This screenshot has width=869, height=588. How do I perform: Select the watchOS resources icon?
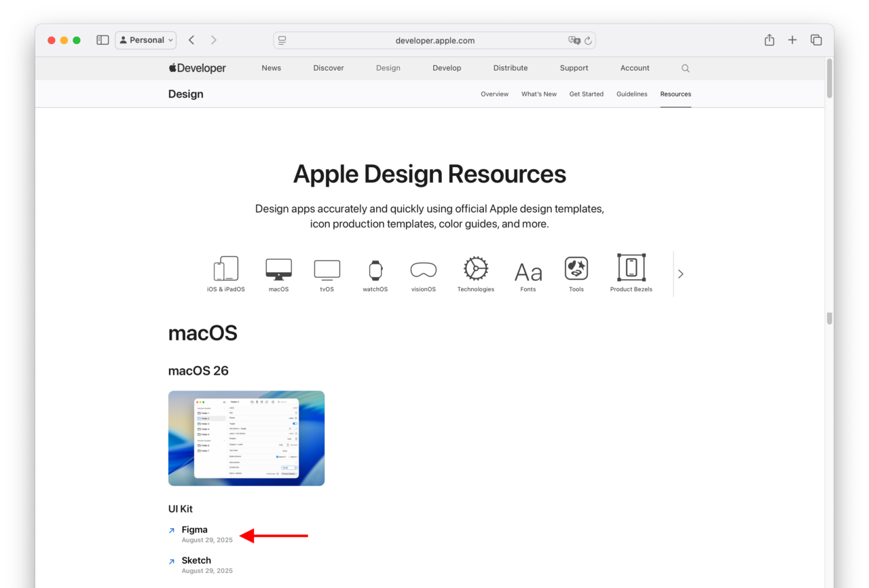375,268
